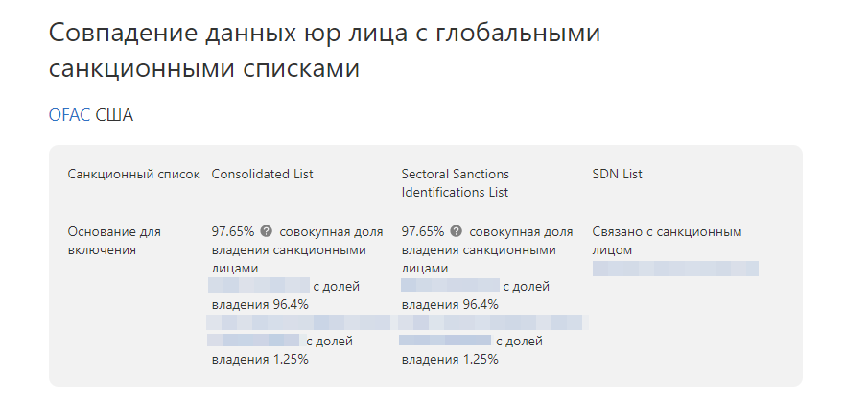Click the США label next to OFAC

(114, 115)
